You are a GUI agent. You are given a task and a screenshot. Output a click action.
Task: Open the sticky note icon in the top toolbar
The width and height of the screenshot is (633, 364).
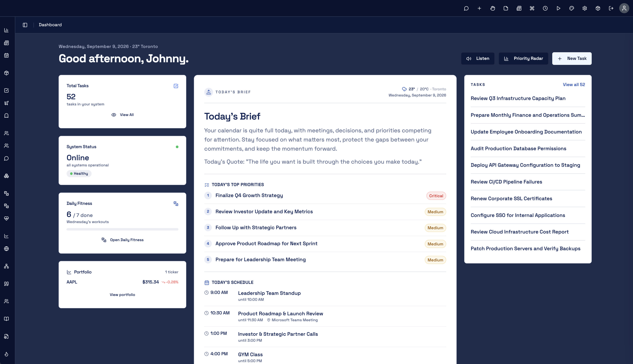[506, 8]
